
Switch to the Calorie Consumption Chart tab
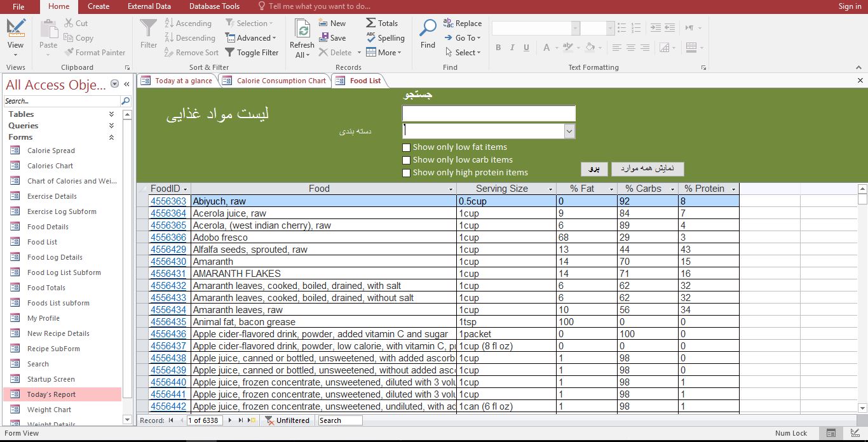coord(275,81)
